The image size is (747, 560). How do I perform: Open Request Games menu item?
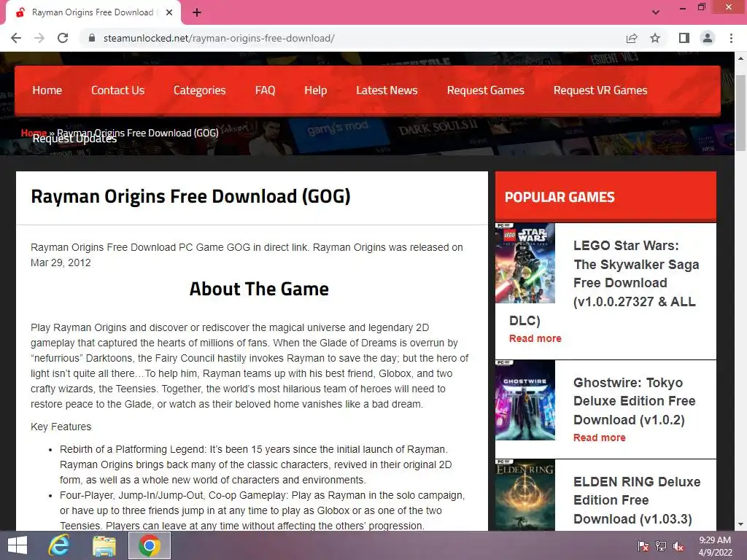pyautogui.click(x=485, y=90)
